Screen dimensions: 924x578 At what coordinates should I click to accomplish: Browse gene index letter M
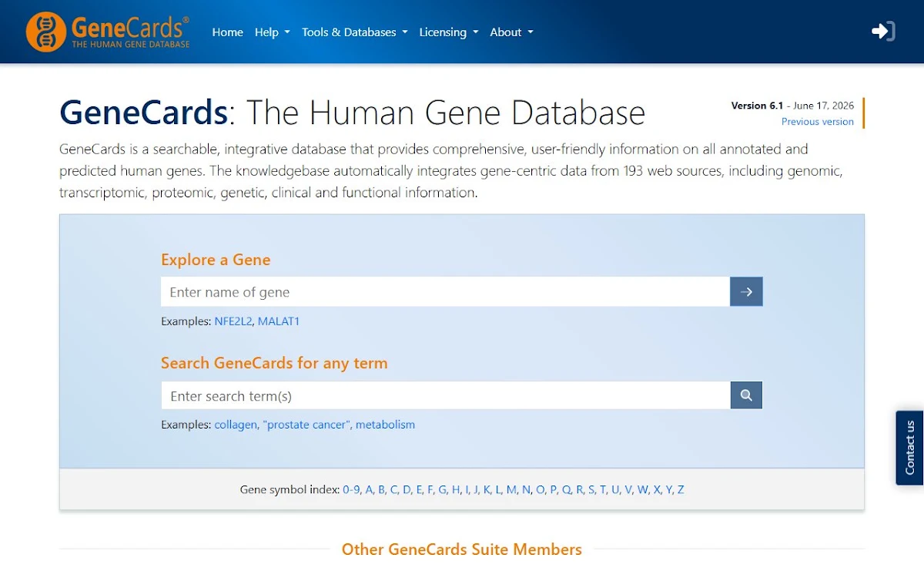[x=512, y=489]
